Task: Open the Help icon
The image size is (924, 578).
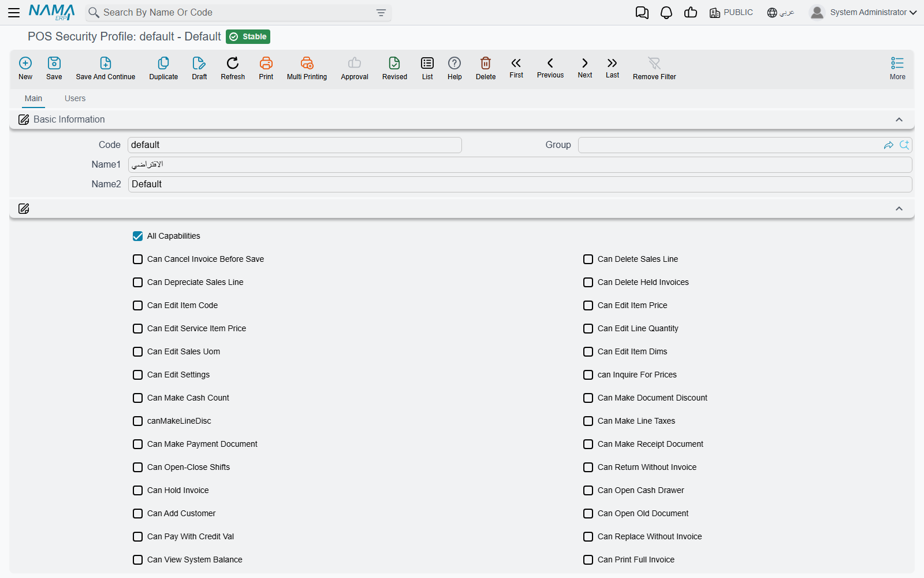Action: 454,63
